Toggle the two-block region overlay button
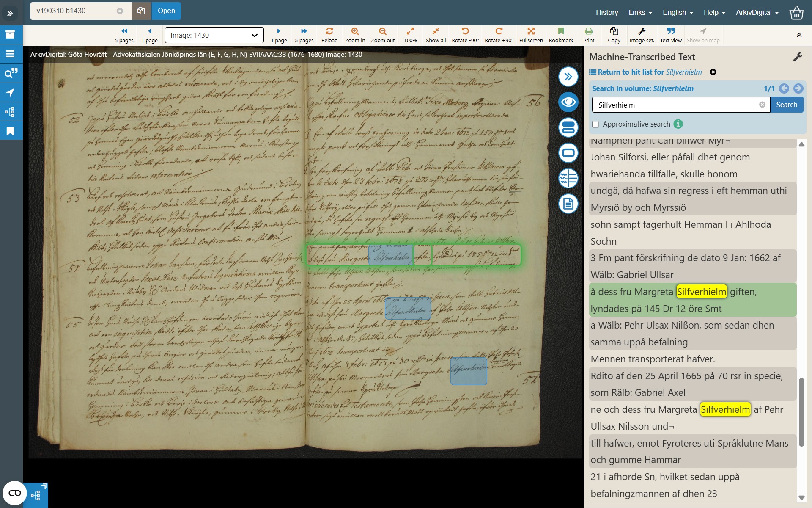The image size is (812, 508). click(x=568, y=127)
